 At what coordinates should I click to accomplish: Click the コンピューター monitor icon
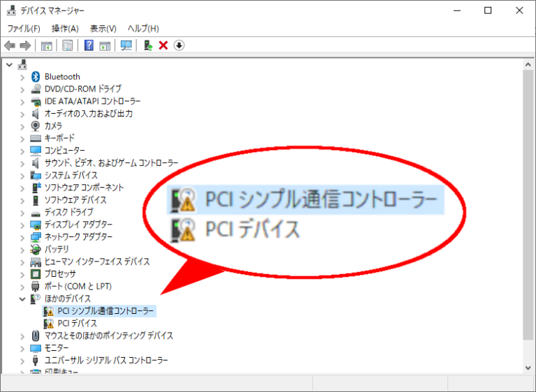tap(36, 151)
